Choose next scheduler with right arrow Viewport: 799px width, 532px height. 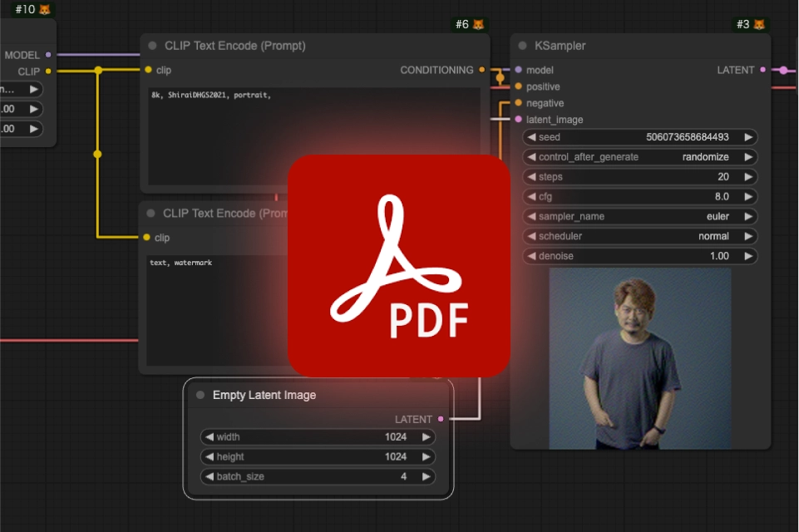[748, 236]
